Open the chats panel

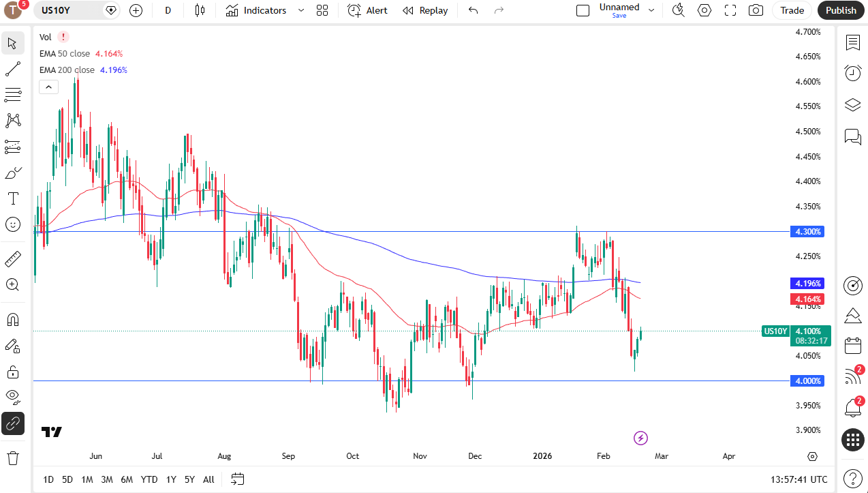pos(853,136)
